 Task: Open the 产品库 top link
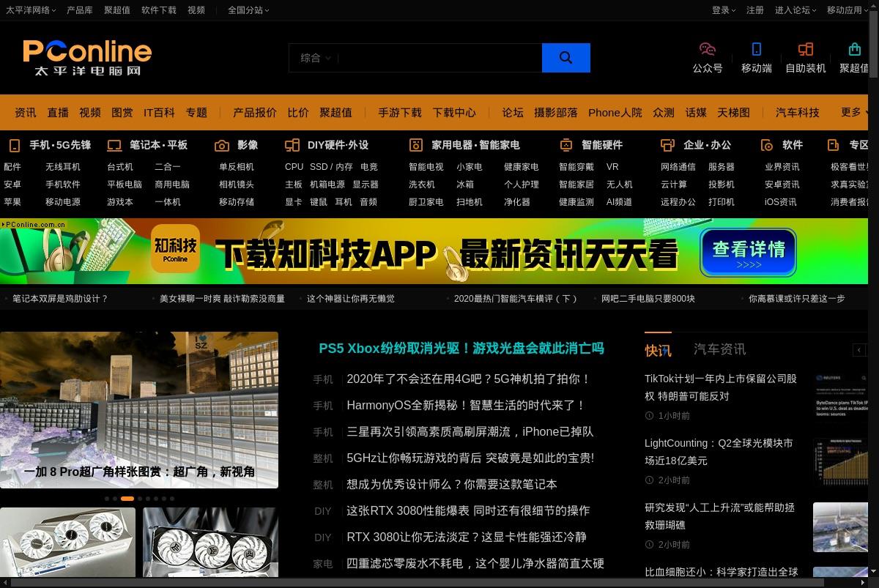click(80, 10)
